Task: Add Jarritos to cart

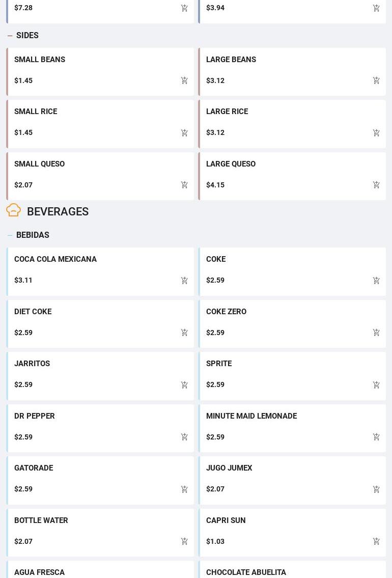Action: point(184,385)
